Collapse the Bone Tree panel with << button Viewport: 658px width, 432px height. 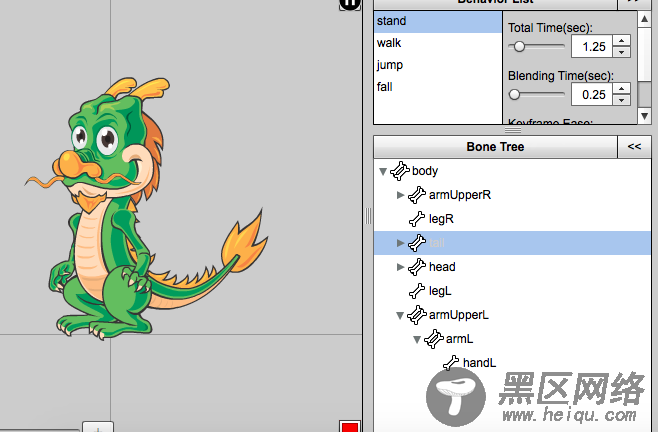[634, 147]
